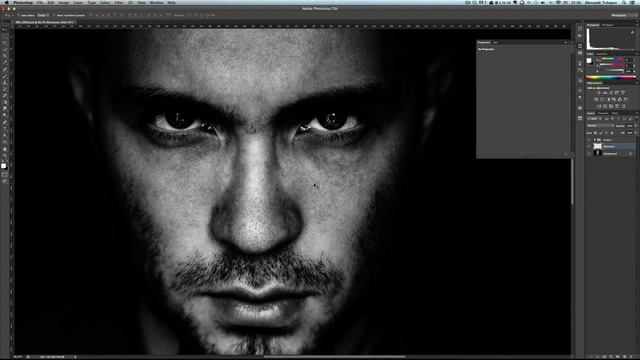Open the Properties panel flyout menu
Screen dimensions: 640x360
(x=566, y=42)
